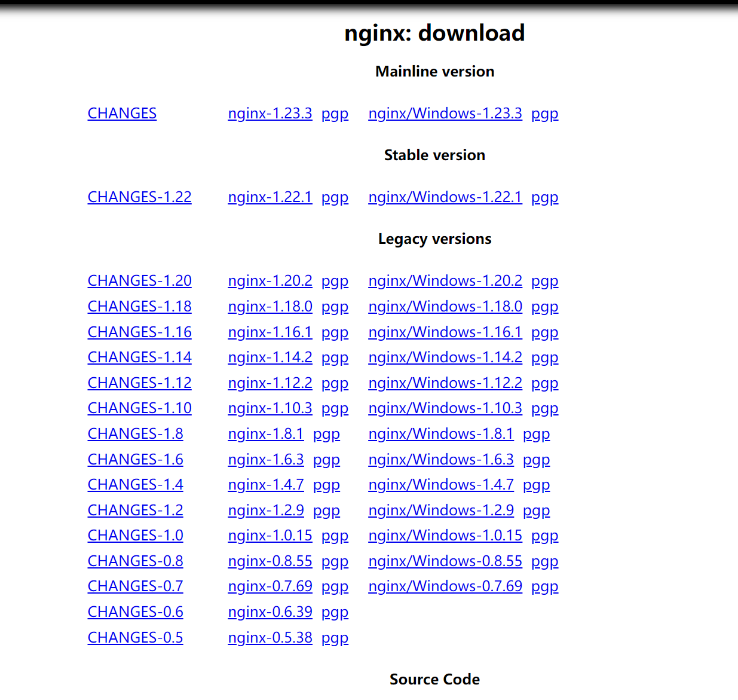738x700 pixels.
Task: Open pgp signature for nginx/Windows-1.23.3
Action: click(545, 114)
